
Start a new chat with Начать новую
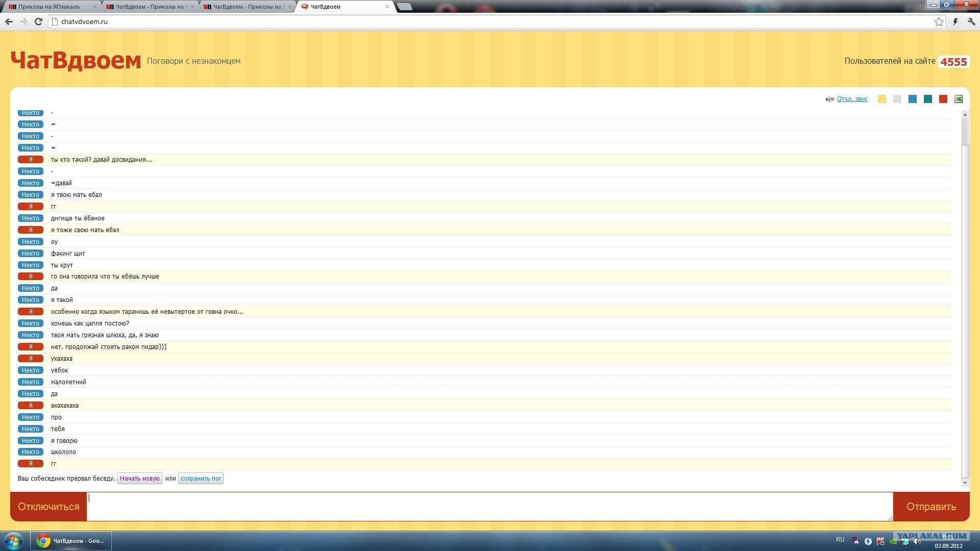140,479
